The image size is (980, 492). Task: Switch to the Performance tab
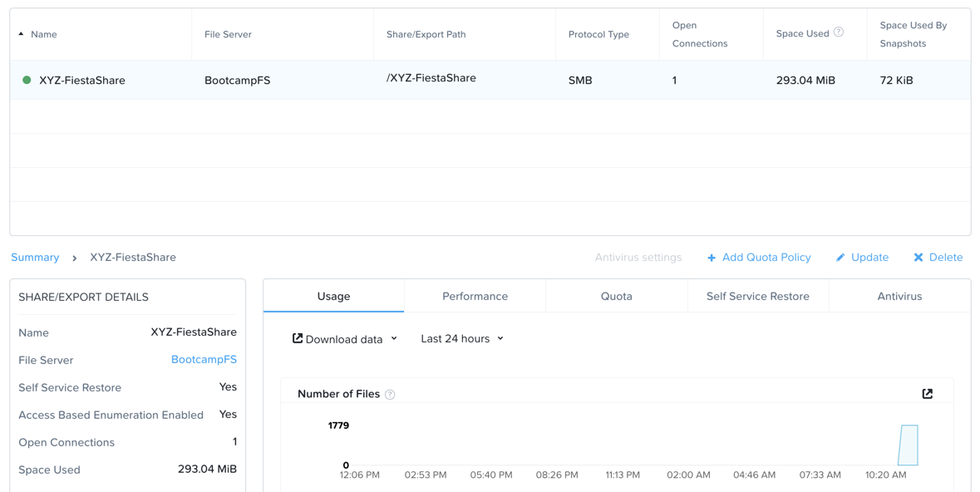click(475, 297)
